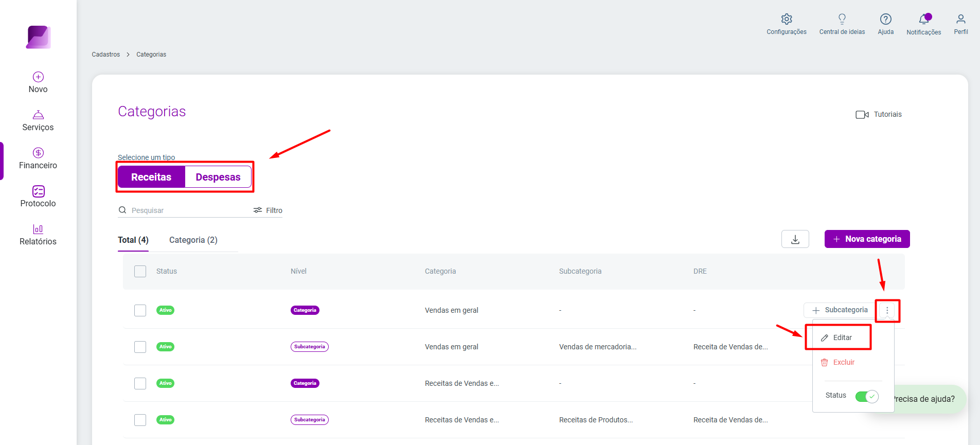Click Categoria badge in Receitas de Vendas row
Screen dimensions: 980x445
pos(305,383)
